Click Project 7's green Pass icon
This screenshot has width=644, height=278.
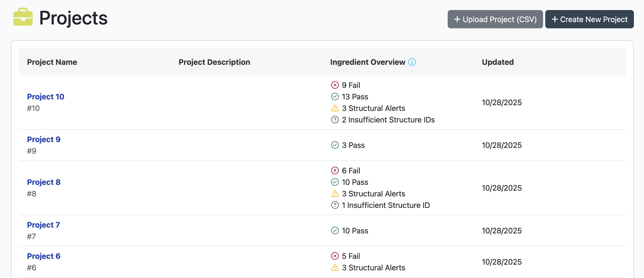[335, 231]
